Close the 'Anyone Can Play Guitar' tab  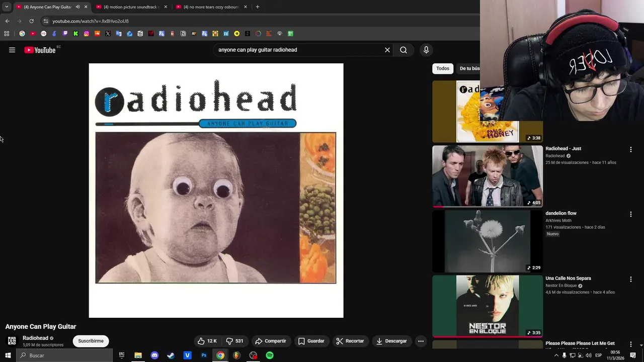[86, 7]
